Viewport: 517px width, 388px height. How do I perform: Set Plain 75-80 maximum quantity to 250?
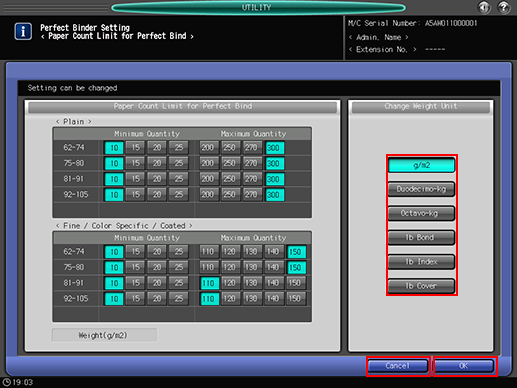[229, 163]
